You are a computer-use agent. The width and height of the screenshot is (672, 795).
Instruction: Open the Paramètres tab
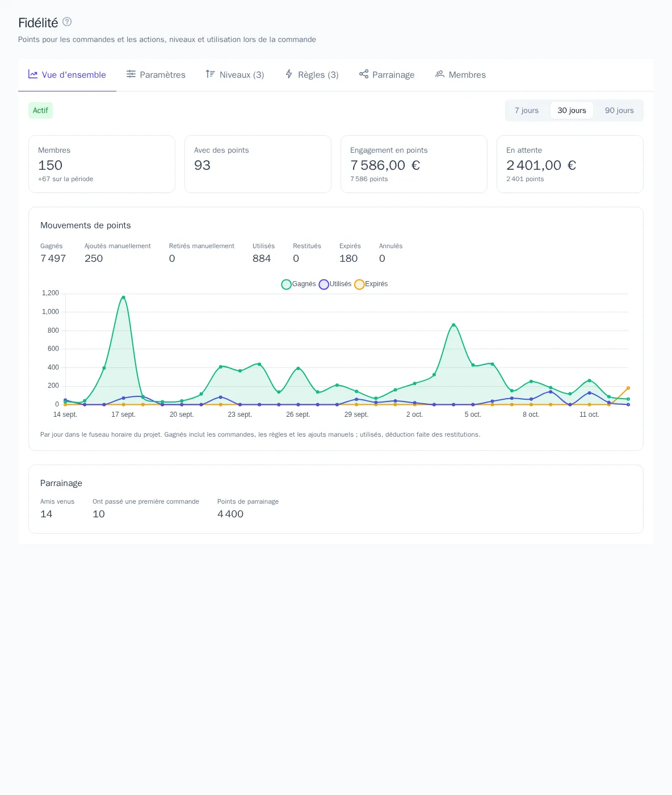tap(156, 75)
